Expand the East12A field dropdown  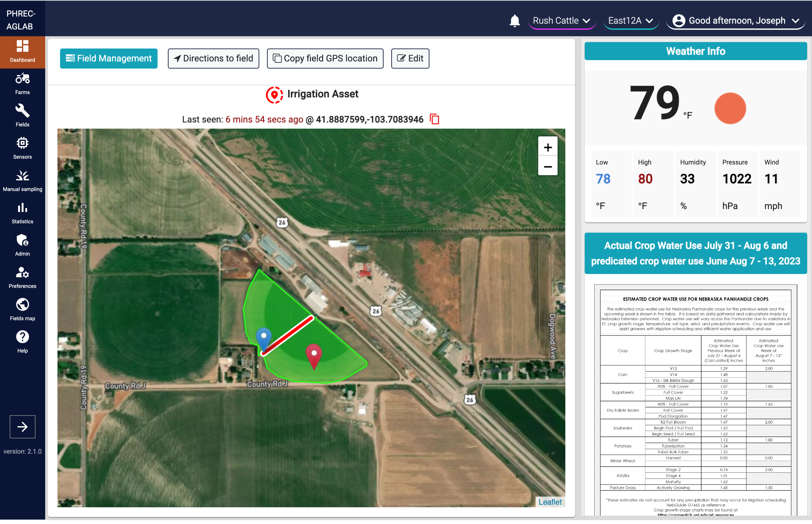coord(631,21)
